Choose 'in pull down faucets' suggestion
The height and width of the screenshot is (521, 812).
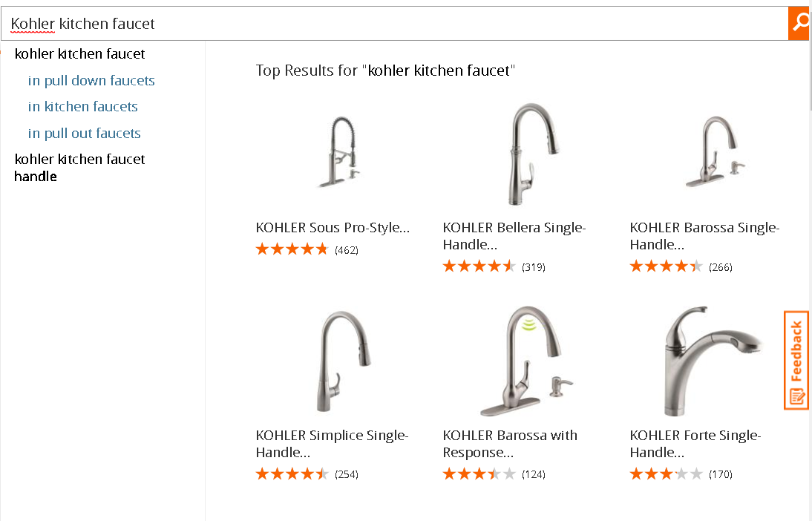91,81
